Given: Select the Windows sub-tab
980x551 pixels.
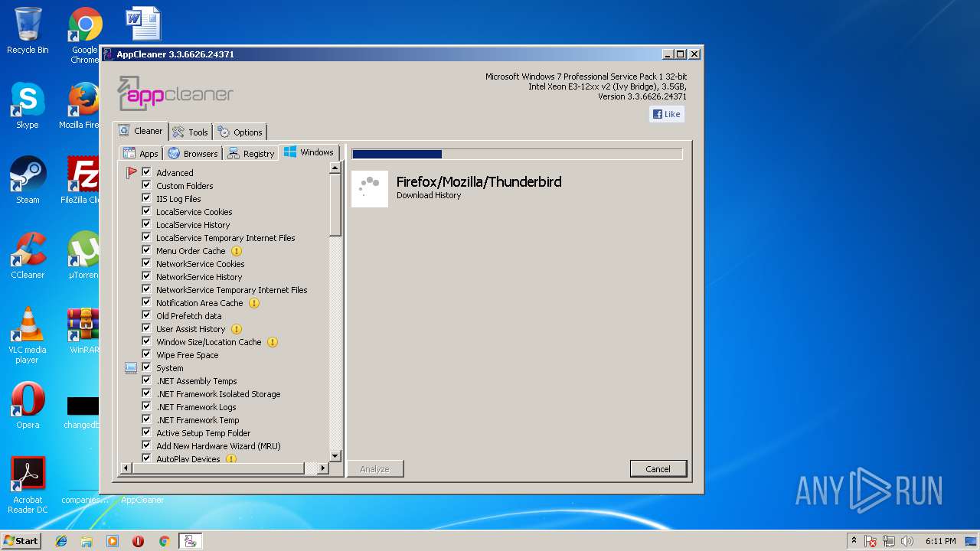Looking at the screenshot, I should tap(309, 152).
